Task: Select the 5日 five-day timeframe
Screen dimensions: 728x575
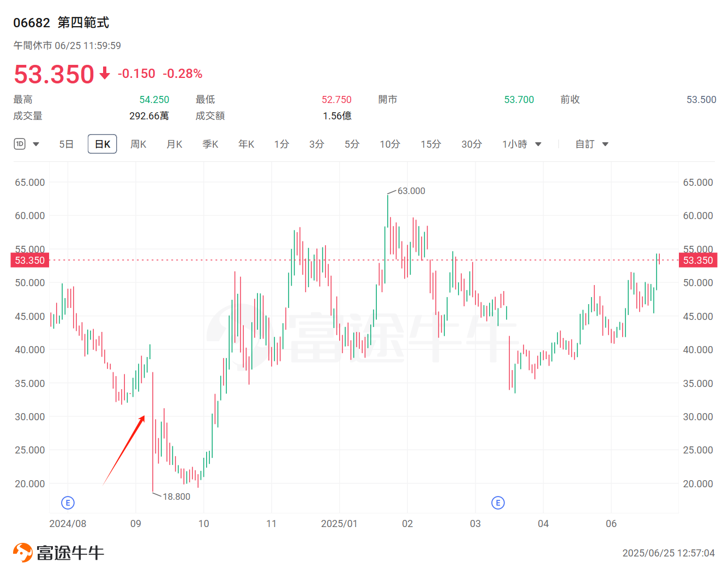Action: point(65,144)
